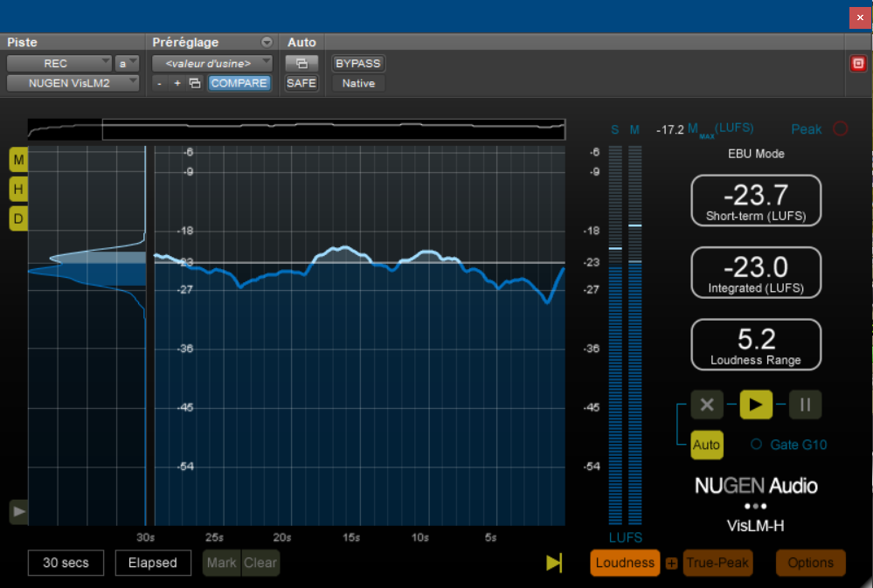This screenshot has width=873, height=588.
Task: Click the Peak indicator circle
Action: (x=840, y=128)
